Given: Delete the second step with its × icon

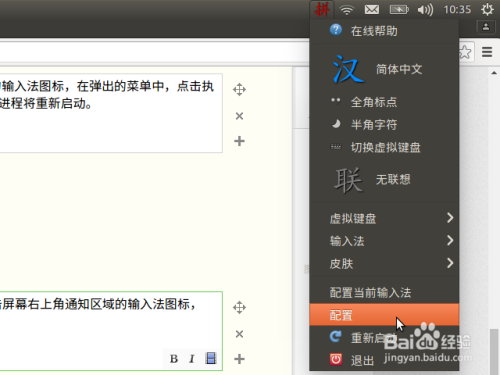Looking at the screenshot, I should click(x=239, y=334).
